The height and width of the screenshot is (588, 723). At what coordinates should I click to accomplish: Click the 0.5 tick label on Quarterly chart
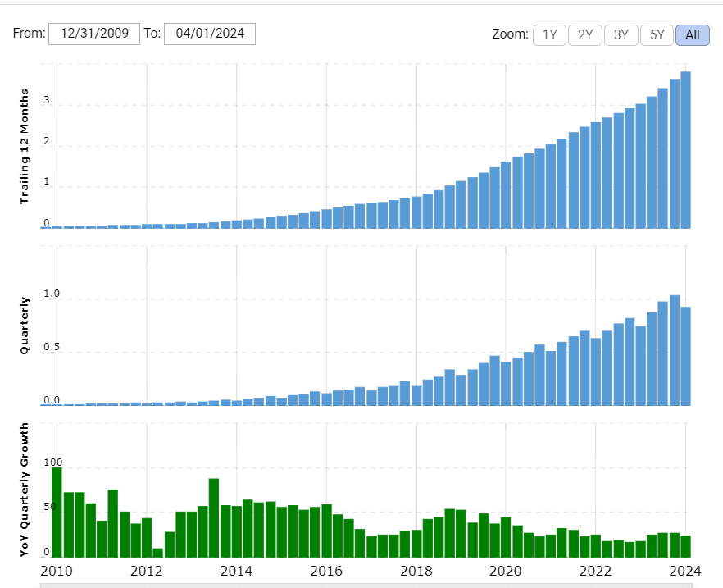(52, 346)
